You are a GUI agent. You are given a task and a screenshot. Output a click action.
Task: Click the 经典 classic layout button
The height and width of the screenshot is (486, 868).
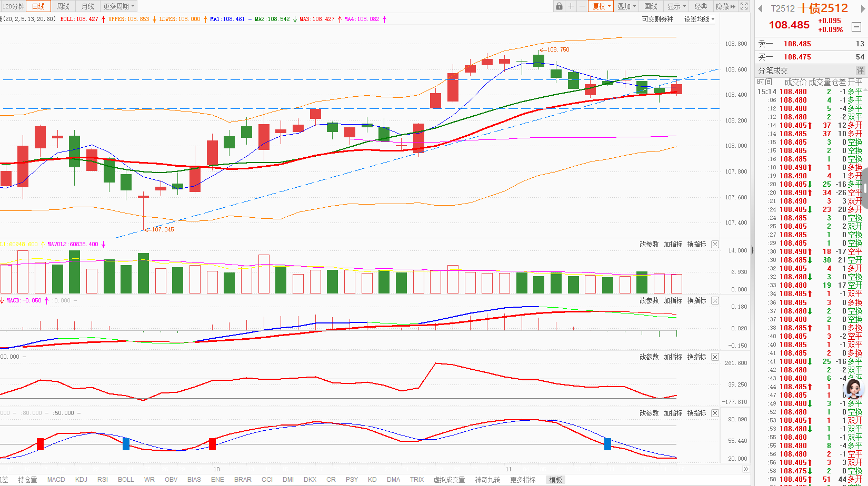[701, 6]
